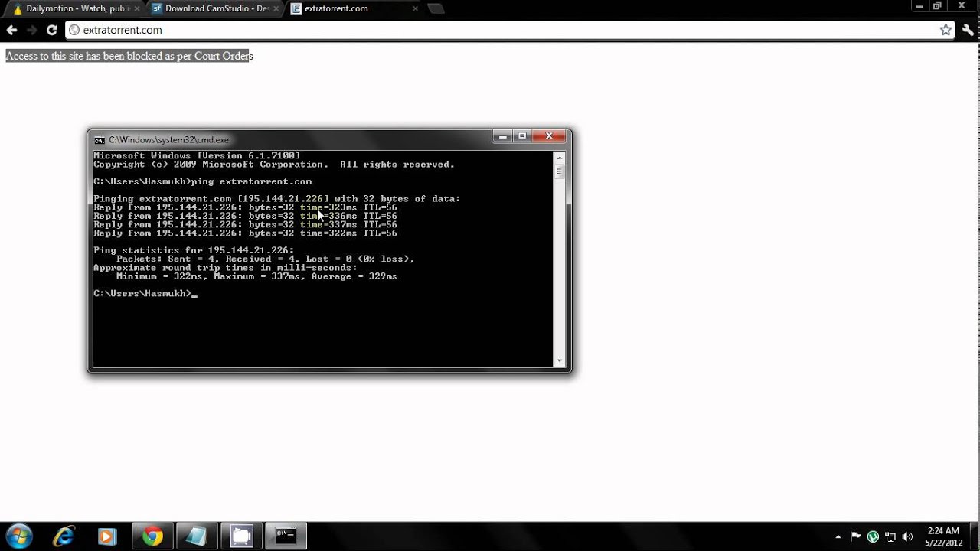Bookmark this page with the star icon
The width and height of the screenshot is (980, 551).
coord(946,30)
